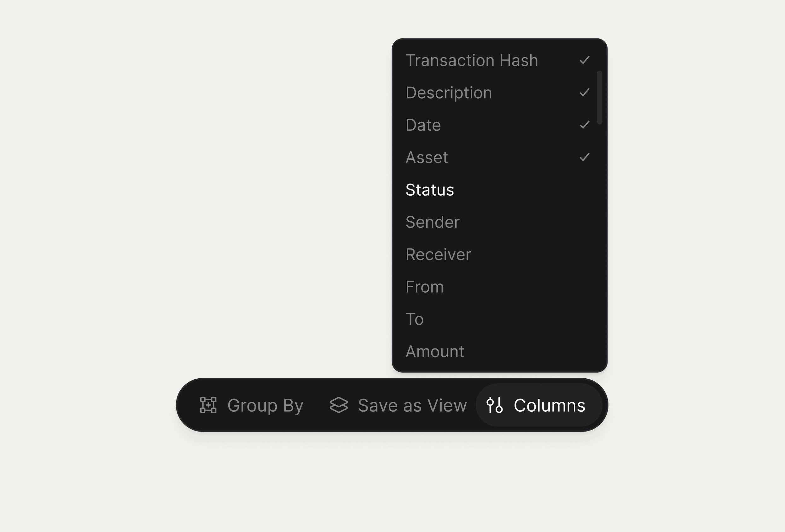
Task: Click the checkmark beside Date
Action: [584, 124]
